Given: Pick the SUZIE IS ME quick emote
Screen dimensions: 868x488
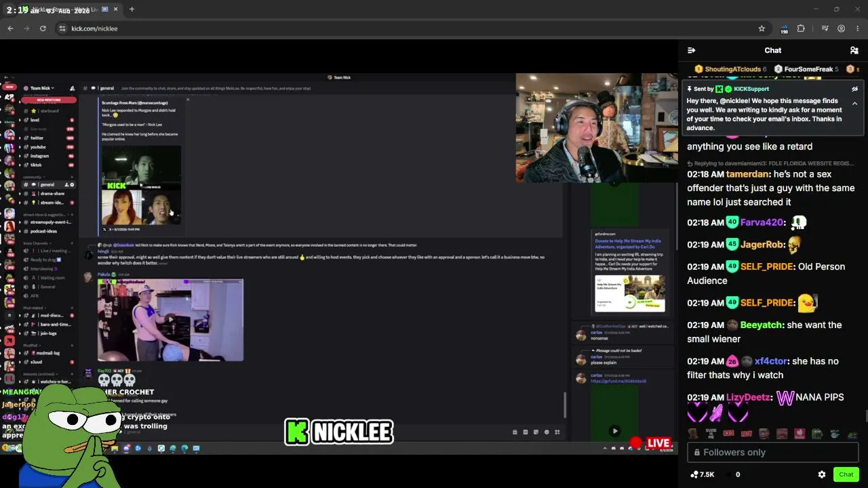Looking at the screenshot, I should (711, 434).
